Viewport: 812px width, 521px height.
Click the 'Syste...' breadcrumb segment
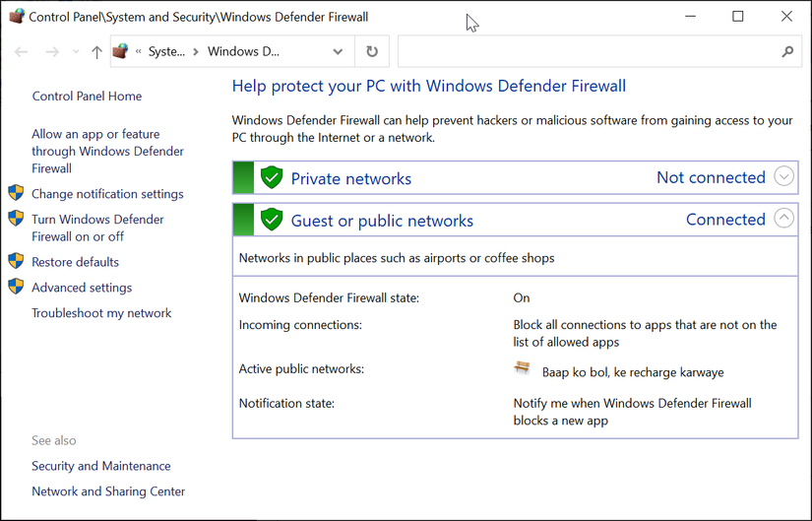click(166, 51)
